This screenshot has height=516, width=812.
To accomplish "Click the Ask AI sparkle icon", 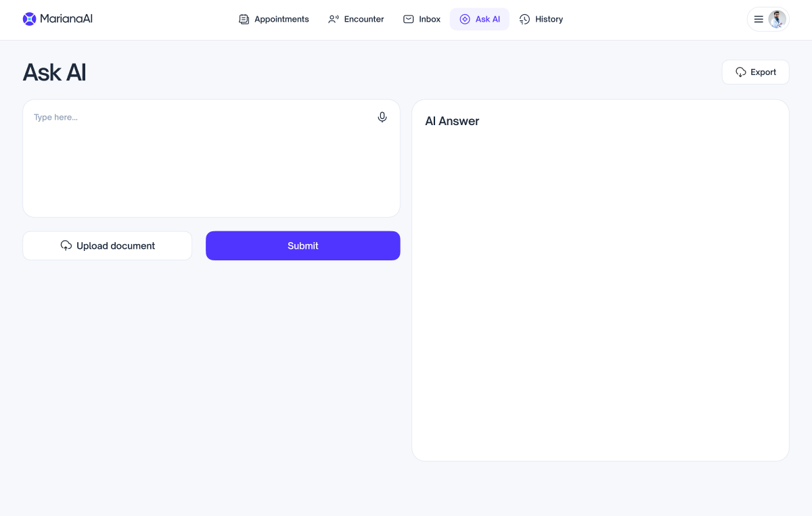I will [x=465, y=20].
